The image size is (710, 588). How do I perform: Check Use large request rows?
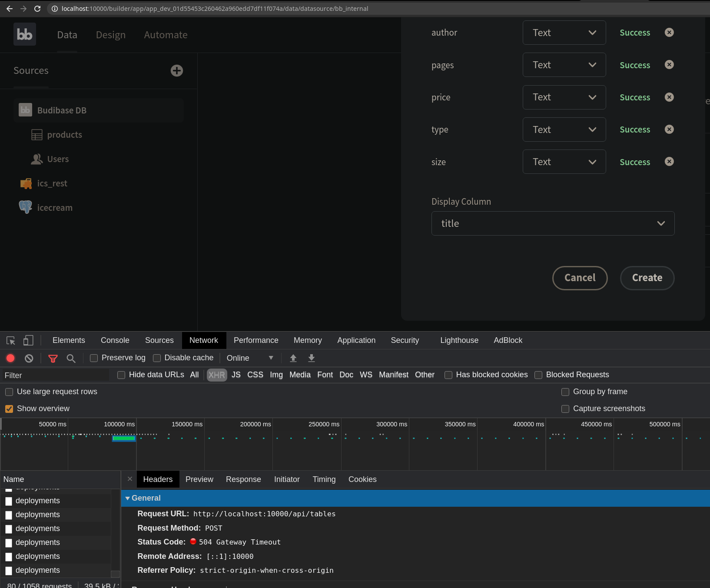[x=9, y=392]
